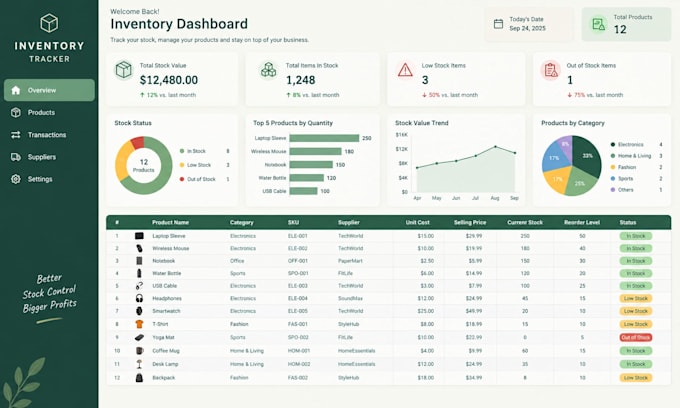Click the orange T-Shirt product icon
Image resolution: width=680 pixels, height=408 pixels.
point(139,324)
